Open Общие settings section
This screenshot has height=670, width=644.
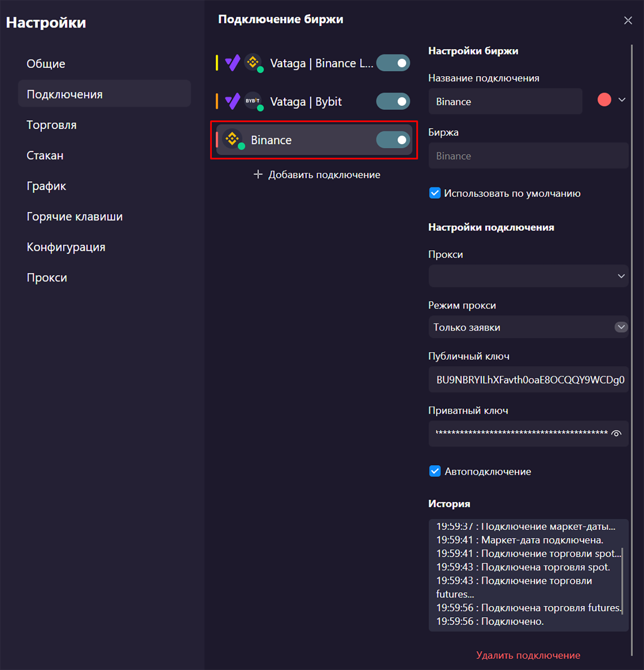point(104,64)
